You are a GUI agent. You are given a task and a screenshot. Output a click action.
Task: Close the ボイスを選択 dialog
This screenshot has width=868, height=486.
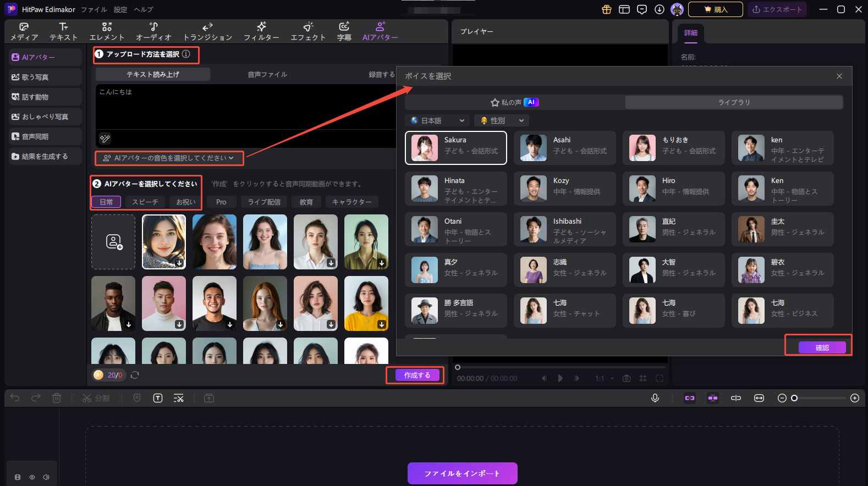coord(839,76)
